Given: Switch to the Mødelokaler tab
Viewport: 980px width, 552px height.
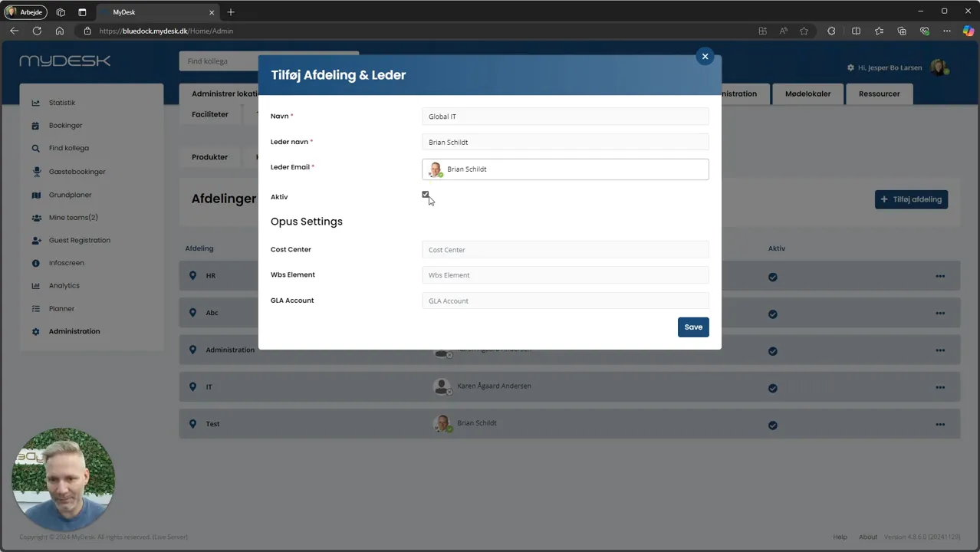Looking at the screenshot, I should (x=807, y=94).
